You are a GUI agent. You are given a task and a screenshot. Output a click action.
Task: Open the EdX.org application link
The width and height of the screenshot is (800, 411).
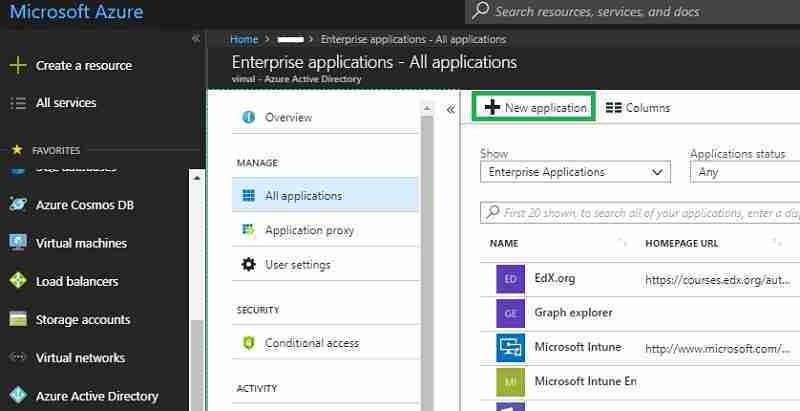point(555,278)
